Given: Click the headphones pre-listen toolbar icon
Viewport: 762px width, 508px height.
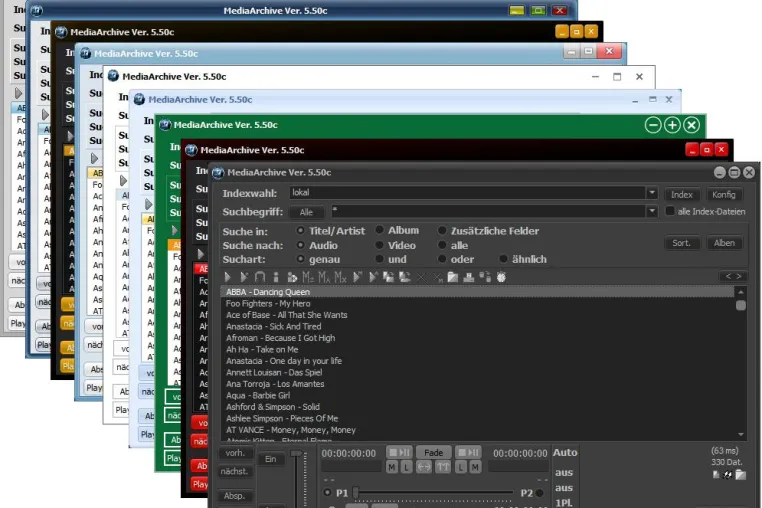Looking at the screenshot, I should point(260,277).
